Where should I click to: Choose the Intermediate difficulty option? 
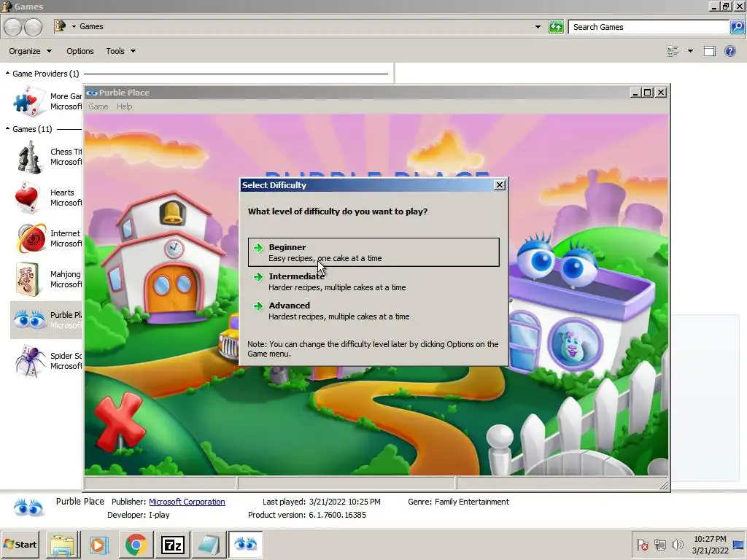[373, 281]
